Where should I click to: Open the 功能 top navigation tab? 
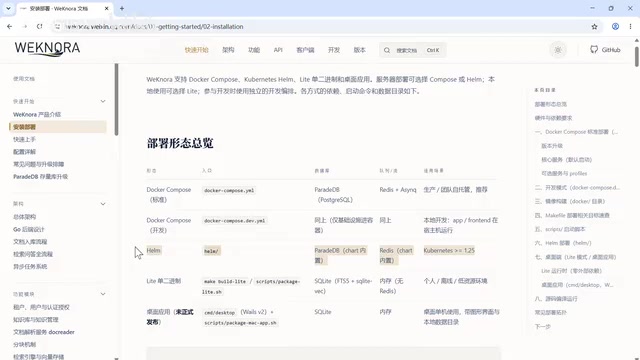click(x=254, y=50)
